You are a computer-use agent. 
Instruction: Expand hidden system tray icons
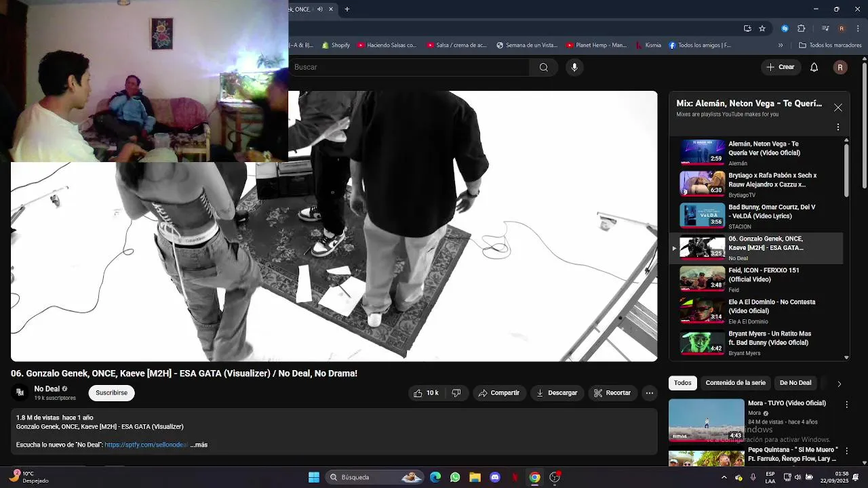(x=724, y=477)
